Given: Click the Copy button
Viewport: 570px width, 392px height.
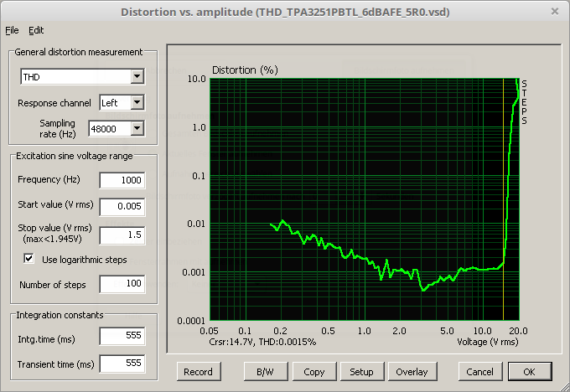Looking at the screenshot, I should click(x=314, y=372).
